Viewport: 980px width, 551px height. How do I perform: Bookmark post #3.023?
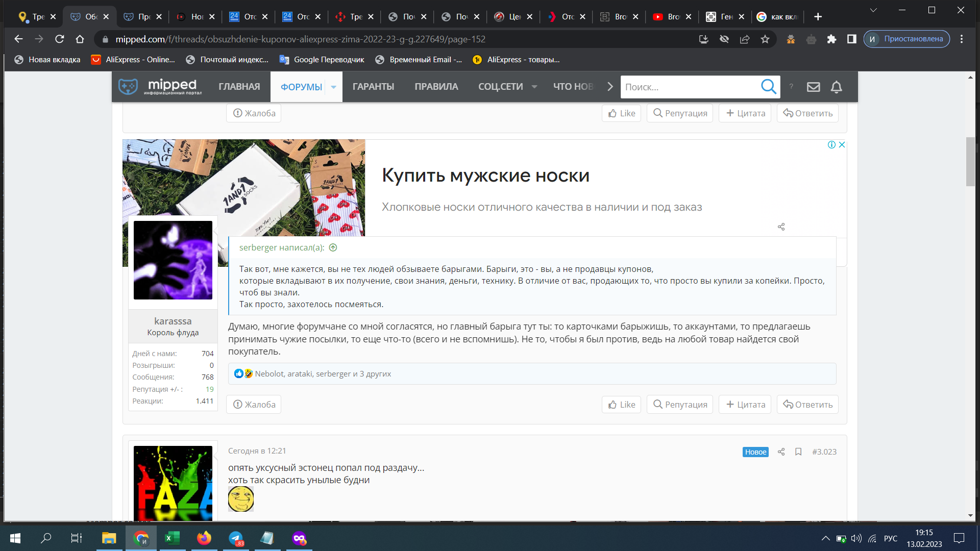798,452
